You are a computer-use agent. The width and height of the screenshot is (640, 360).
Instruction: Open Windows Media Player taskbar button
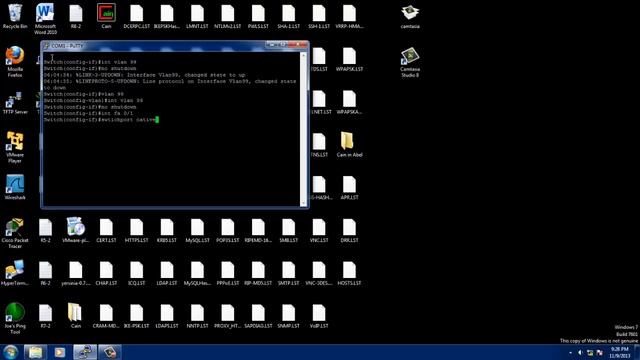tap(60, 352)
